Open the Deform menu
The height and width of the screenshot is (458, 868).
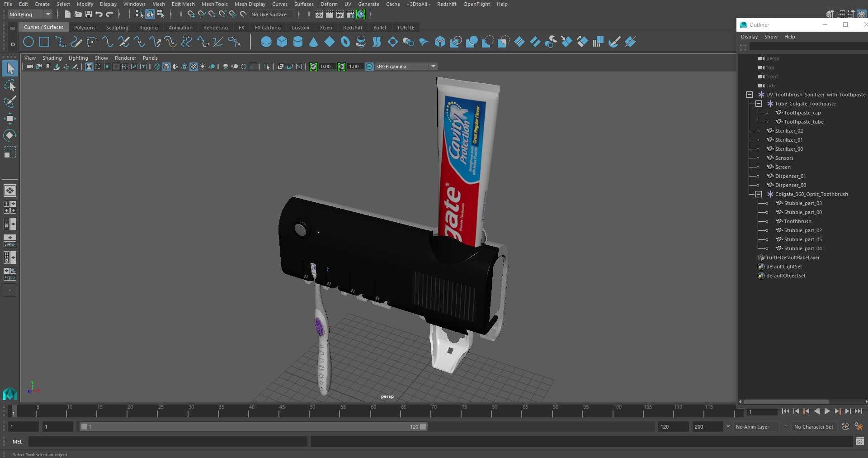tap(329, 4)
